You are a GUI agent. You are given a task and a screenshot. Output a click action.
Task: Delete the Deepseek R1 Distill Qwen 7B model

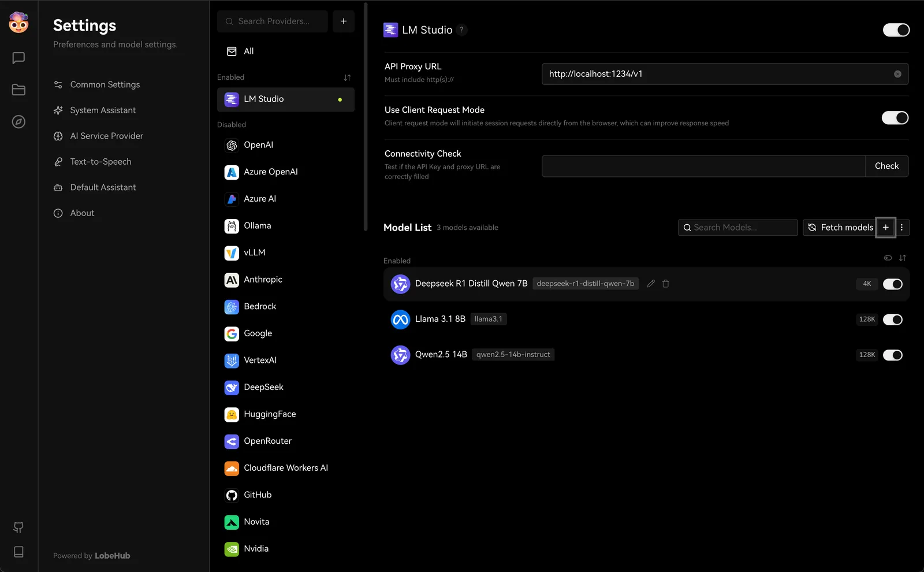665,284
